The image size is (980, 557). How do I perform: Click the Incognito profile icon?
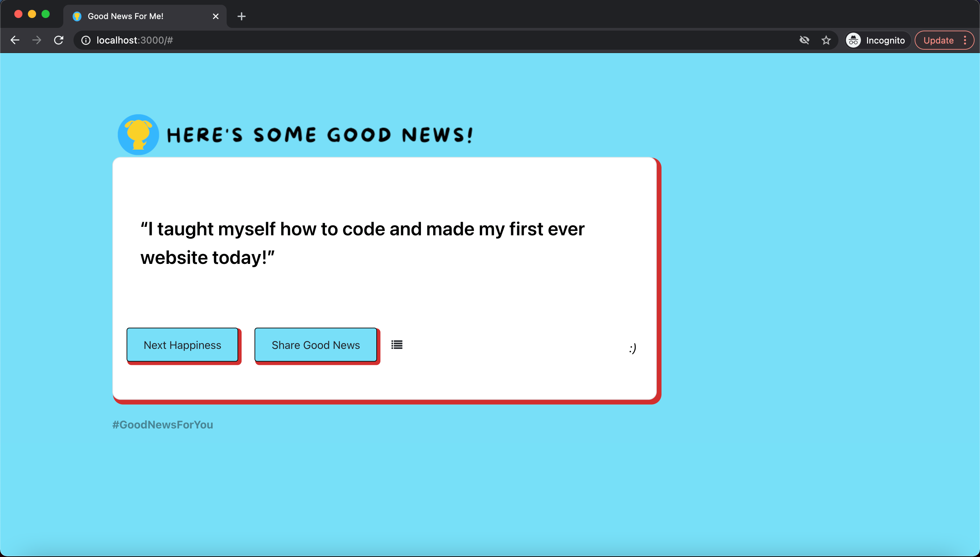[x=853, y=40]
